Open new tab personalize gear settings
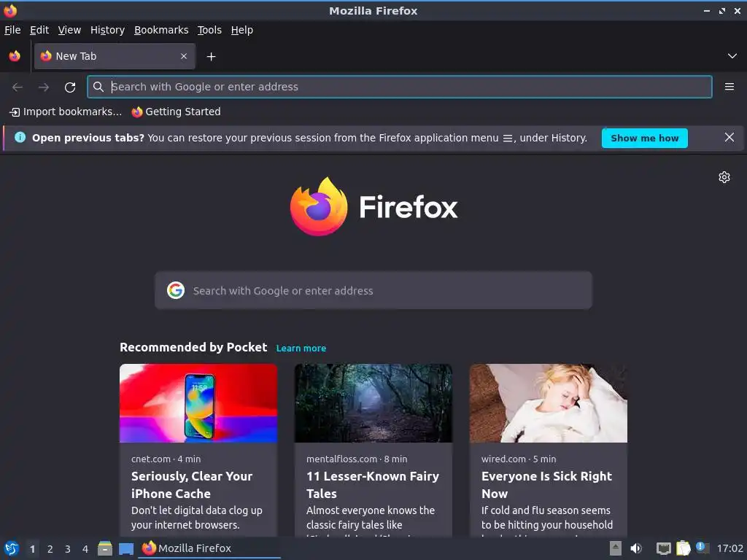747x560 pixels. tap(724, 177)
